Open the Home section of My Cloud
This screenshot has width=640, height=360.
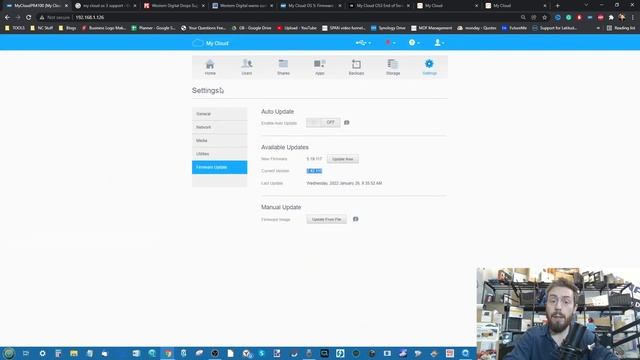point(210,67)
